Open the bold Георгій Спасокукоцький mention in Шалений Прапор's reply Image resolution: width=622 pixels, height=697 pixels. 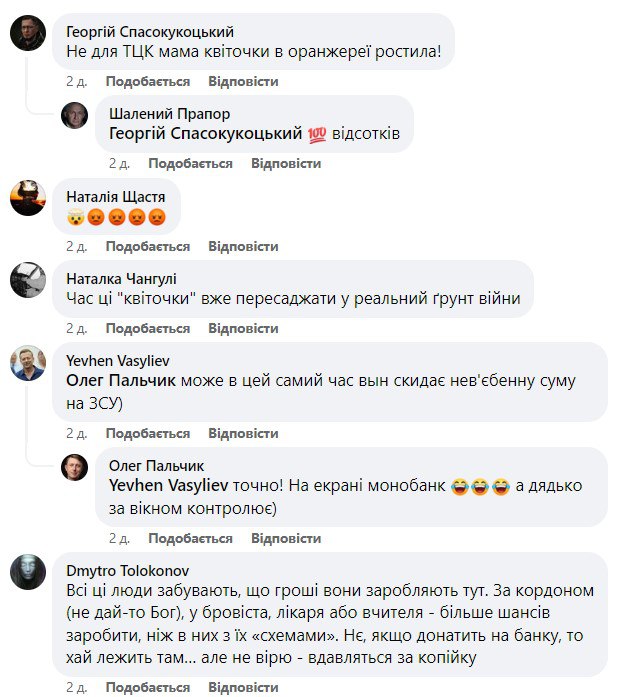(x=205, y=134)
